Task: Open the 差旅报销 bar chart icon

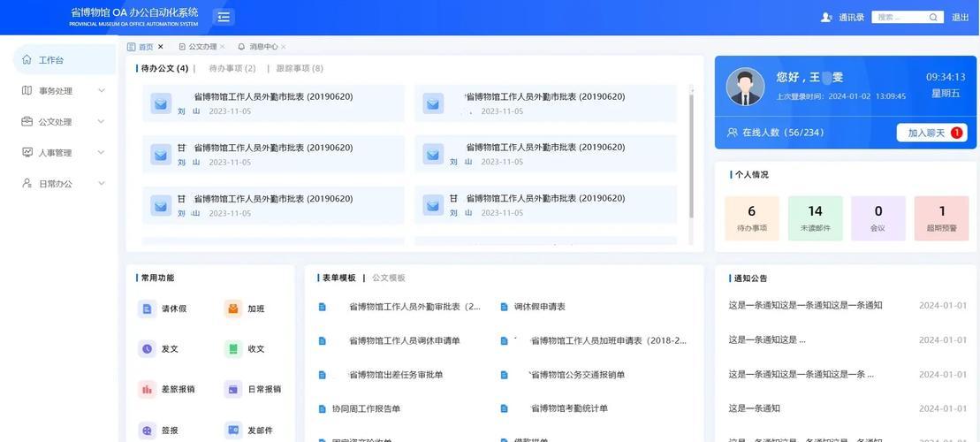Action: pos(147,389)
